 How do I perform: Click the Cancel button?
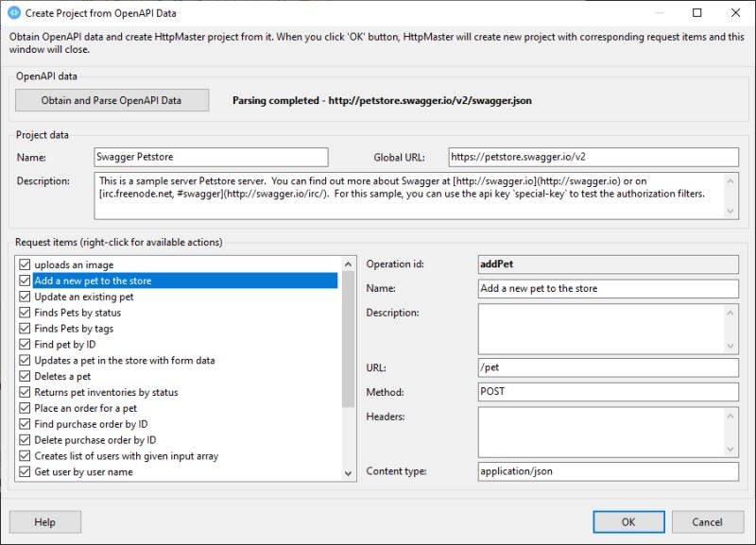pyautogui.click(x=707, y=522)
